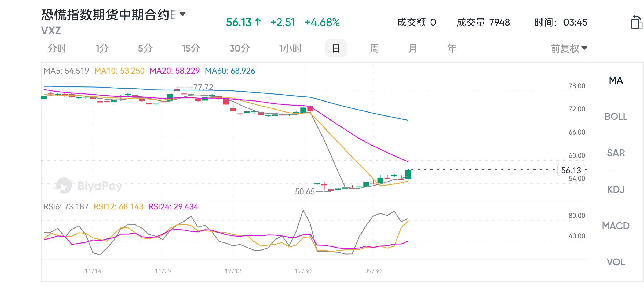Open the 月 monthly chart view
644x290 pixels.
413,49
